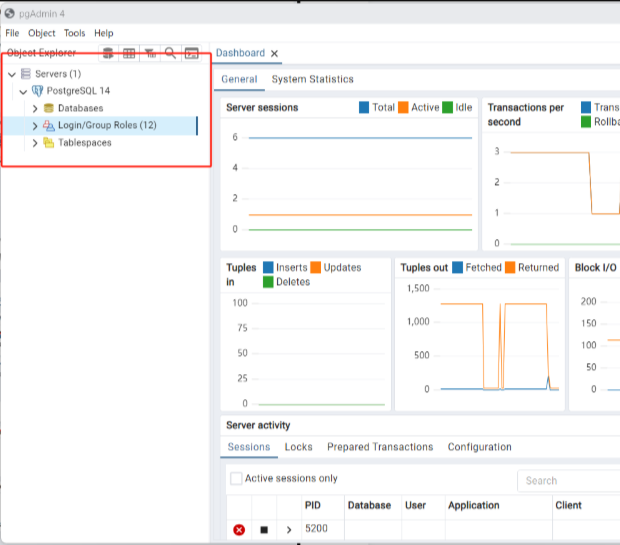Click the green Deletes legend swatch
The image size is (620, 545).
[268, 282]
